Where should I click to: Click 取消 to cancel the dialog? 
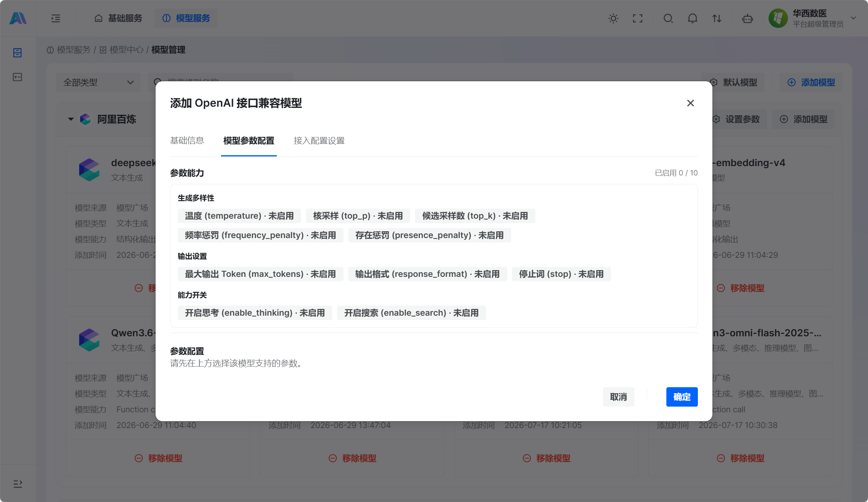[x=618, y=397]
